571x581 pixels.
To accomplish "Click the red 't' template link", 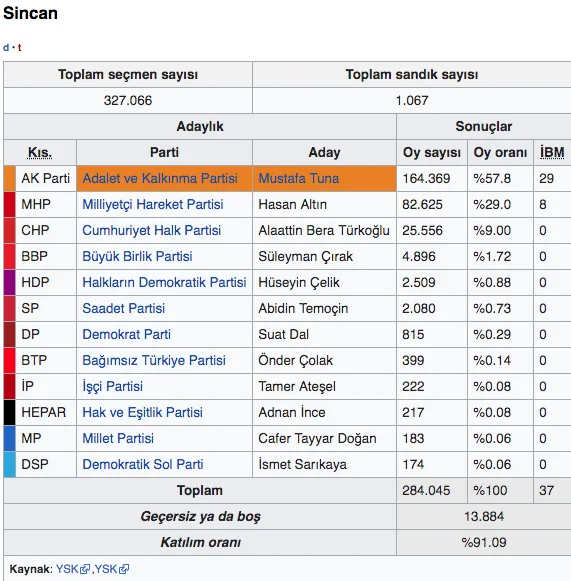I will (x=20, y=47).
